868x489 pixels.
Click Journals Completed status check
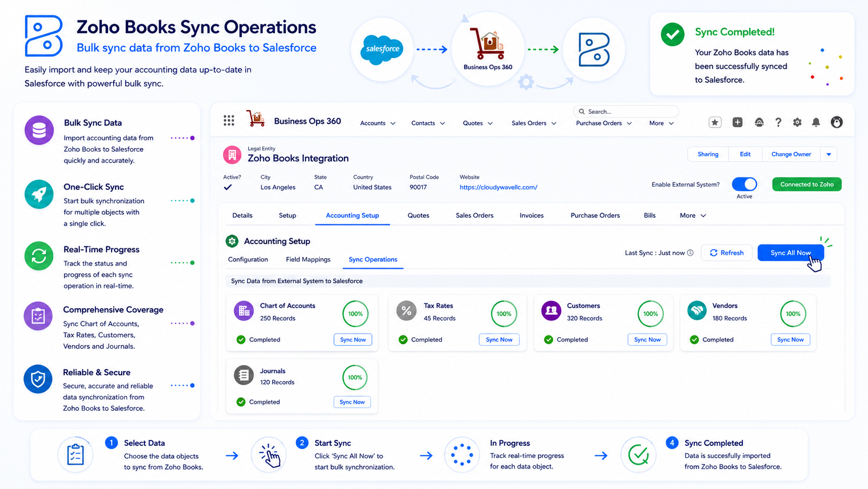[x=241, y=402]
